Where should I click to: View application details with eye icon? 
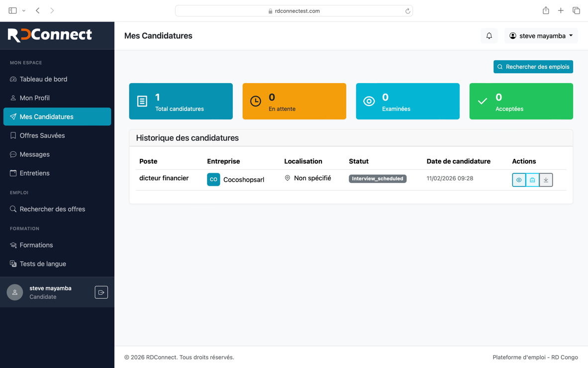(519, 180)
